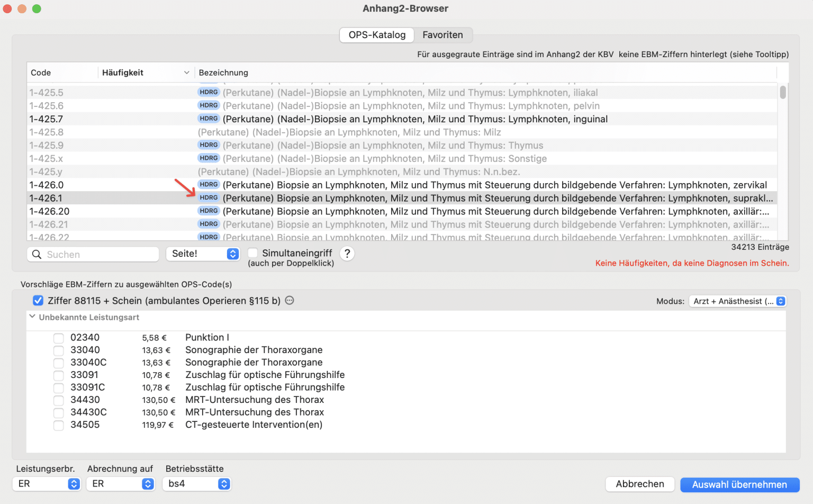The height and width of the screenshot is (504, 813).
Task: Click the Abbrechen button
Action: [639, 484]
